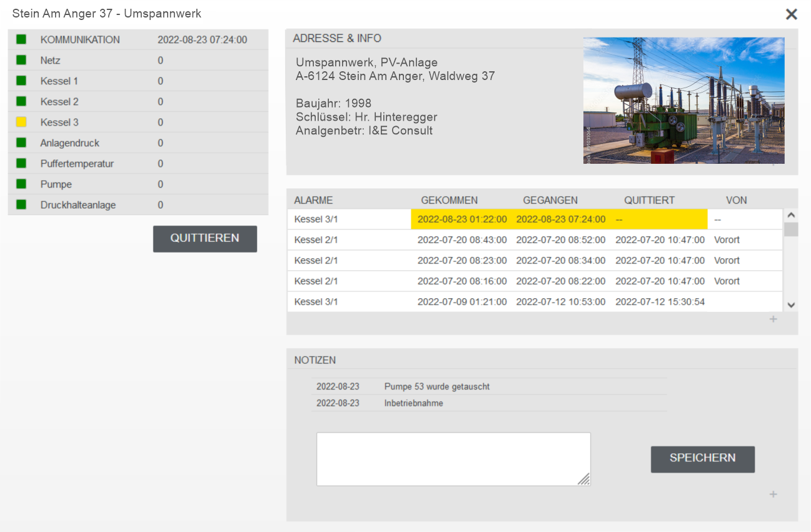
Task: Click the green Kessel 2 status indicator
Action: [x=21, y=101]
